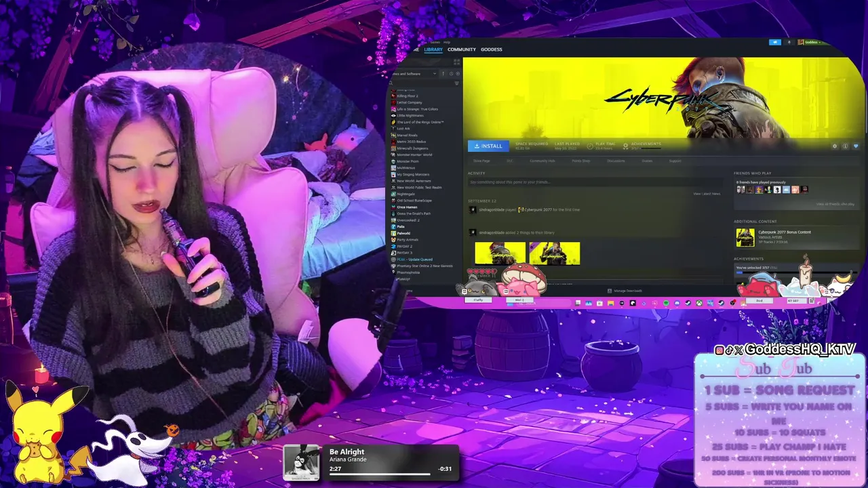
Task: Select Lethal Company in the library list
Action: pos(409,102)
